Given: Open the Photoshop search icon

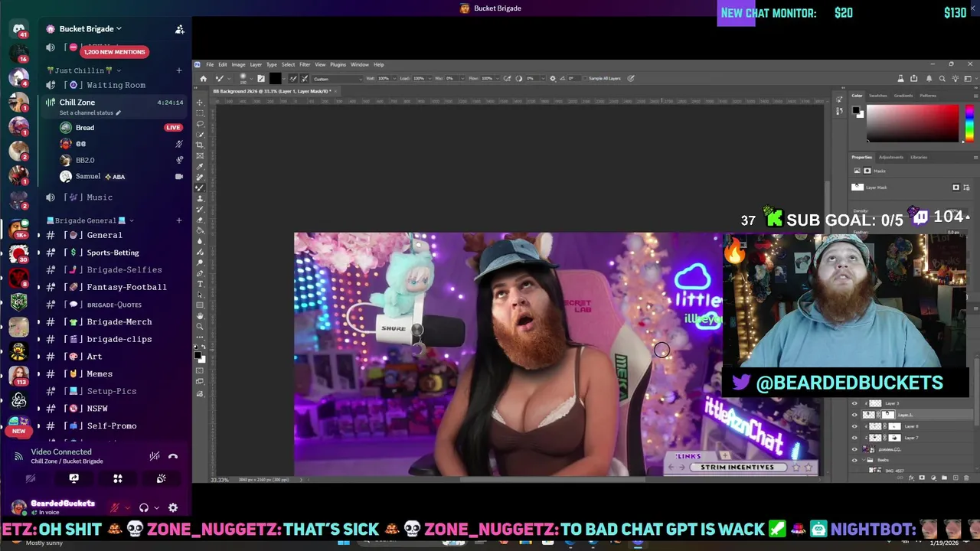Looking at the screenshot, I should [x=942, y=79].
